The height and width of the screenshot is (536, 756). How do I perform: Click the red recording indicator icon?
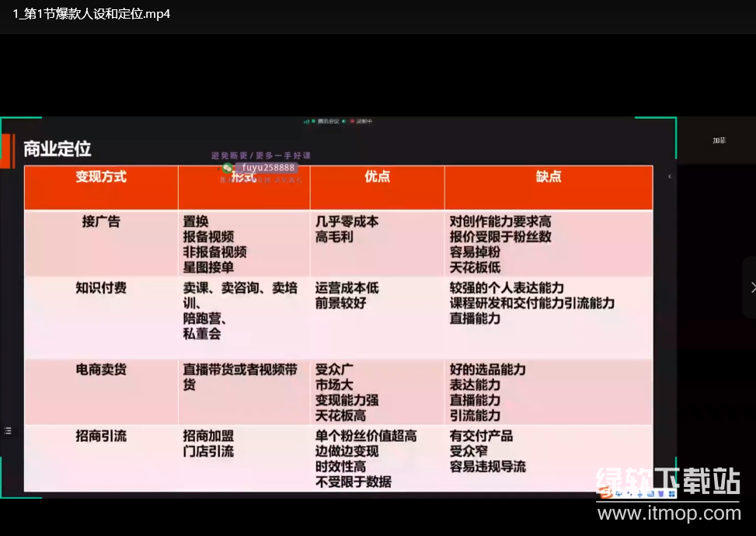pos(353,121)
